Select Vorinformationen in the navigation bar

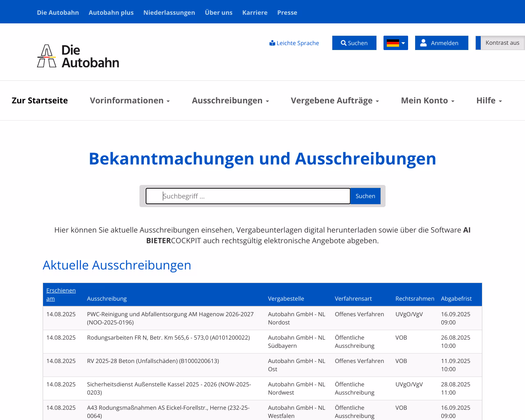(x=130, y=100)
